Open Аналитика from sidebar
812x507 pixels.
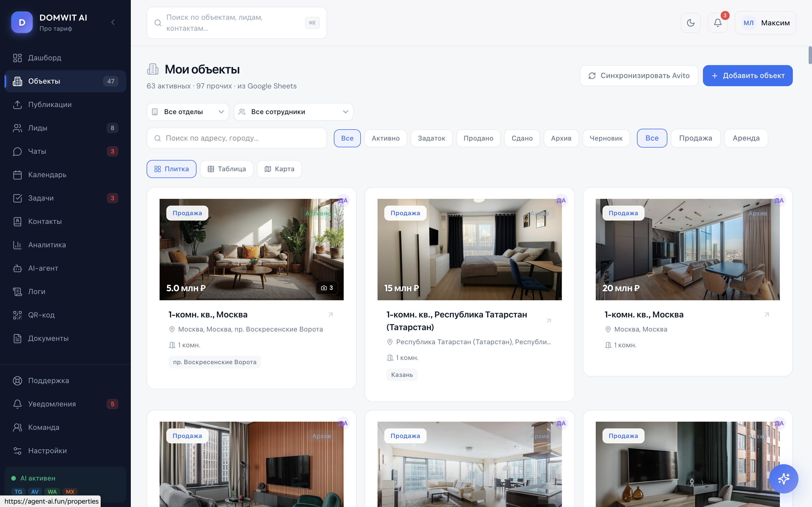[47, 245]
